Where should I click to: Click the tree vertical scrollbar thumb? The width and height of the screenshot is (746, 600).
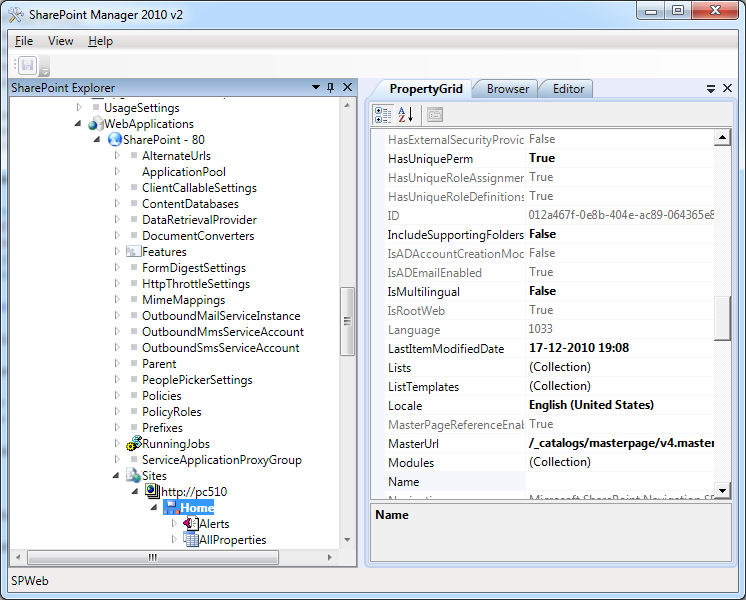[x=347, y=321]
